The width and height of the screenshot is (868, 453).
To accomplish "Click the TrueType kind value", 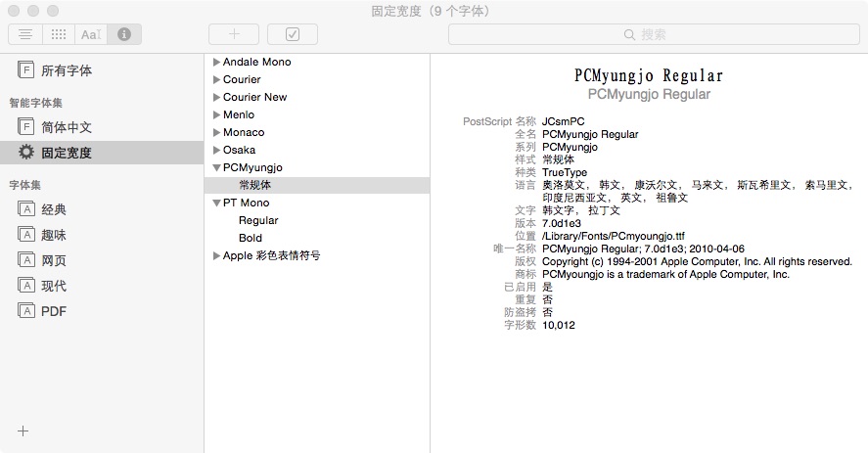I will 564,172.
